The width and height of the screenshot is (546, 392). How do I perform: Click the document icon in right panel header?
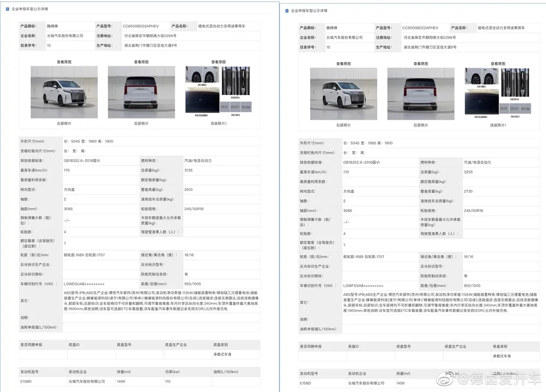(287, 10)
